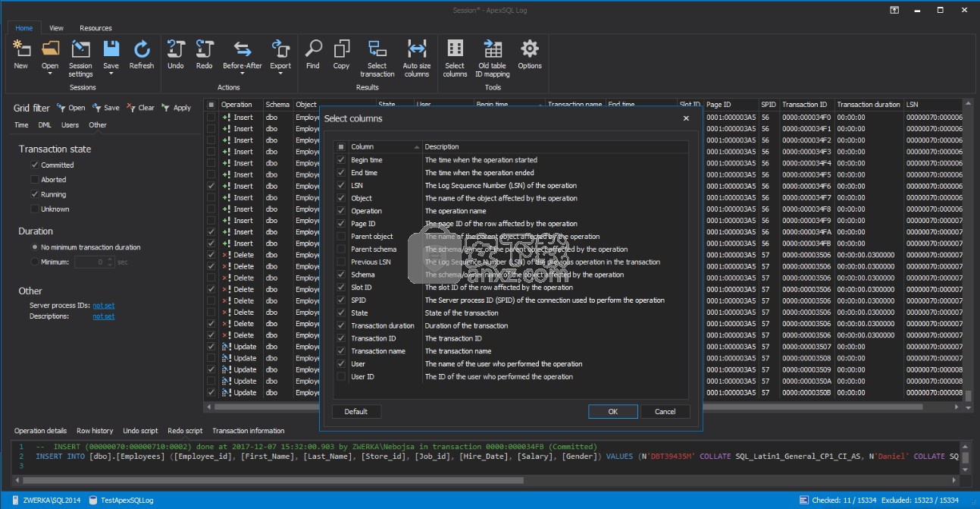Toggle Unknown transaction state checkbox
Viewport: 980px width, 509px height.
[34, 209]
